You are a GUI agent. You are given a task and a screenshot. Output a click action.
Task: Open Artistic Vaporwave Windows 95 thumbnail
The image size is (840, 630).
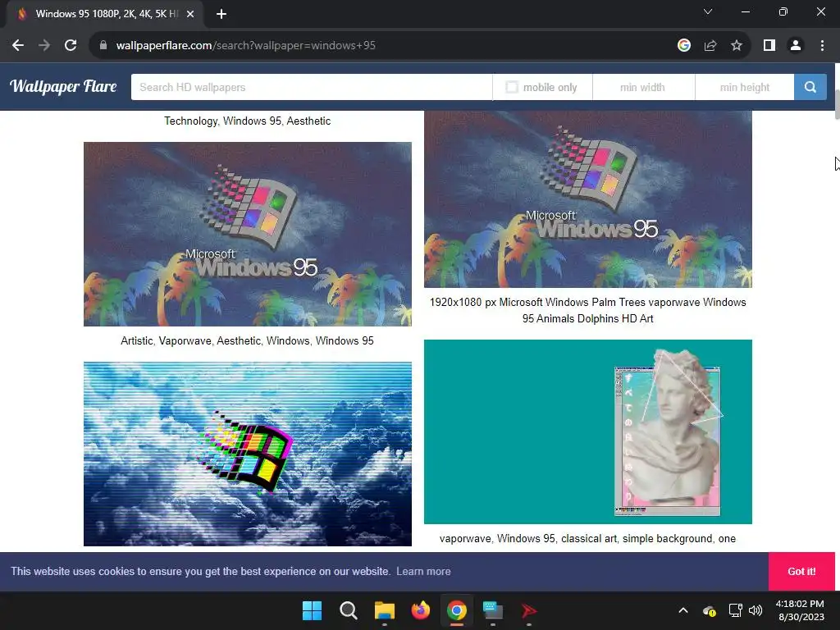[248, 234]
